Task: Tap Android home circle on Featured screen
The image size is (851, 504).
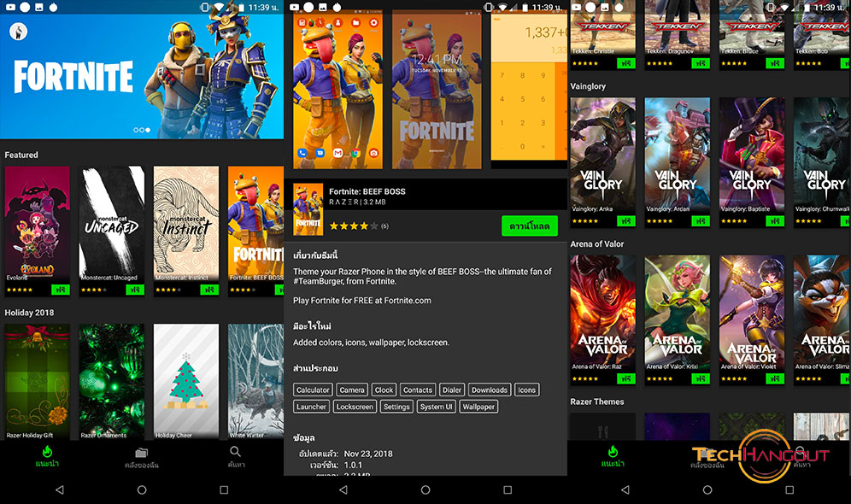Action: [142, 489]
